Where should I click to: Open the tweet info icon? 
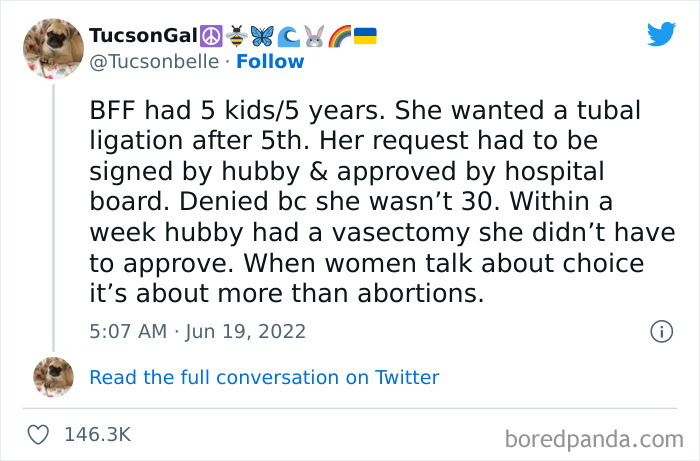661,331
